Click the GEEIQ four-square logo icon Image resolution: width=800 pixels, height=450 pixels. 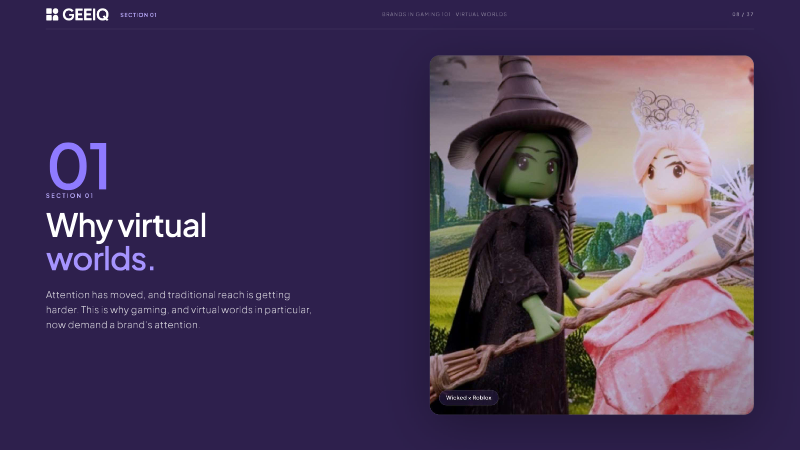pyautogui.click(x=52, y=14)
